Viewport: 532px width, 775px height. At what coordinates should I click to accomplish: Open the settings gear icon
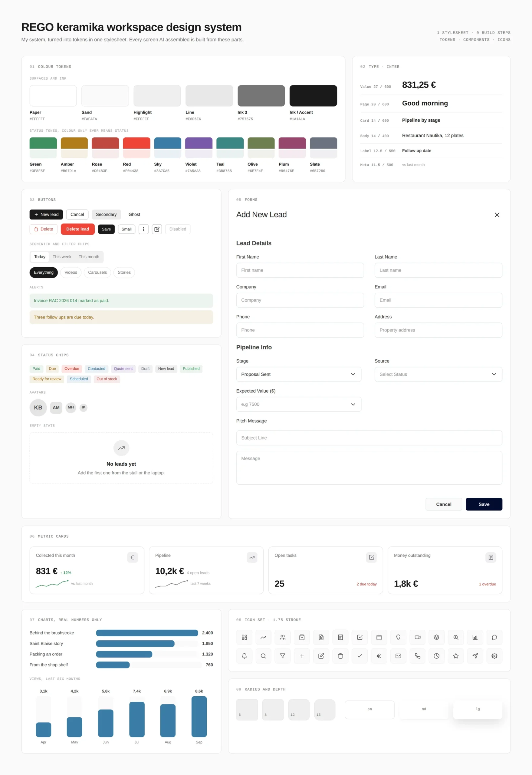click(494, 656)
